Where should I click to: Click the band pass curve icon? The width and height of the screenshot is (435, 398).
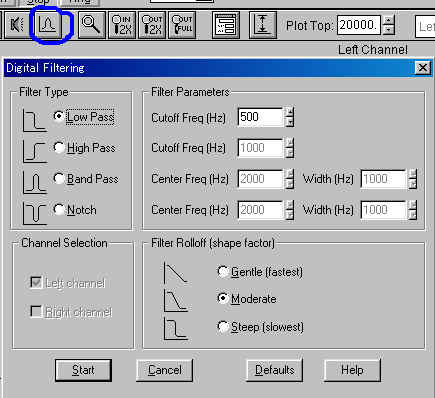(x=34, y=182)
